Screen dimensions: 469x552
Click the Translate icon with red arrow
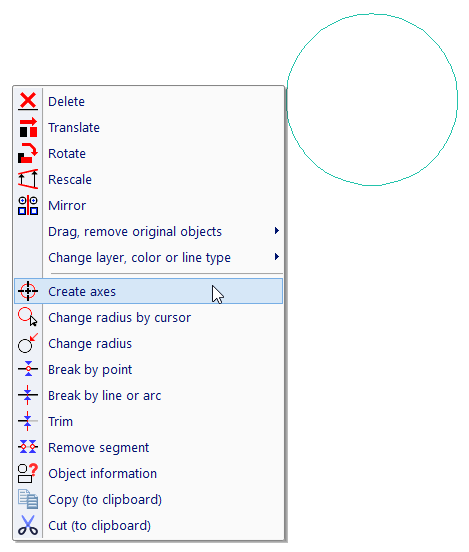[x=28, y=127]
